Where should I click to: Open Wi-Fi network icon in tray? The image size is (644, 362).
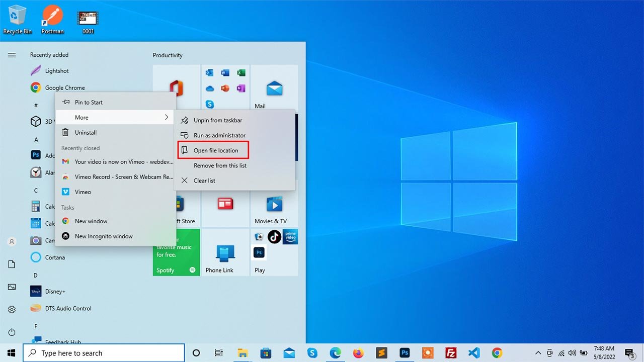click(561, 353)
